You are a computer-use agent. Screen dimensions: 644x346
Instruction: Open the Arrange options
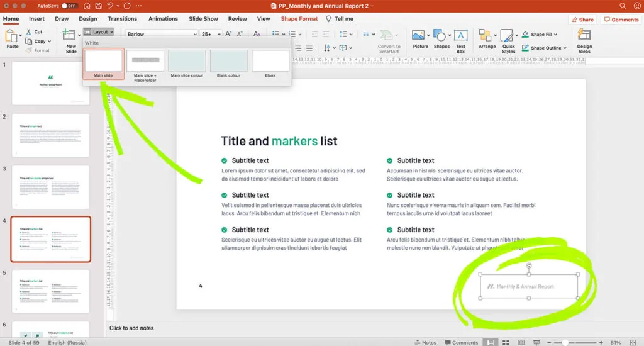(x=487, y=40)
